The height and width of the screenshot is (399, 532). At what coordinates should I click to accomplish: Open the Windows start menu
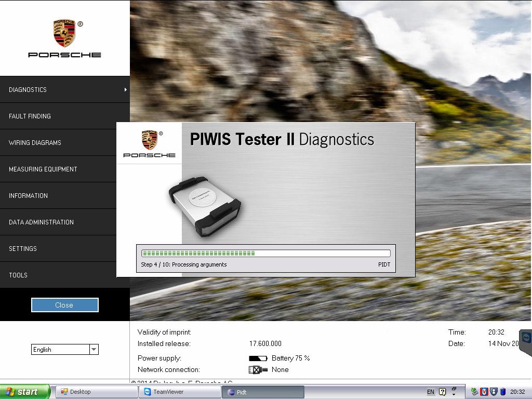coord(25,392)
